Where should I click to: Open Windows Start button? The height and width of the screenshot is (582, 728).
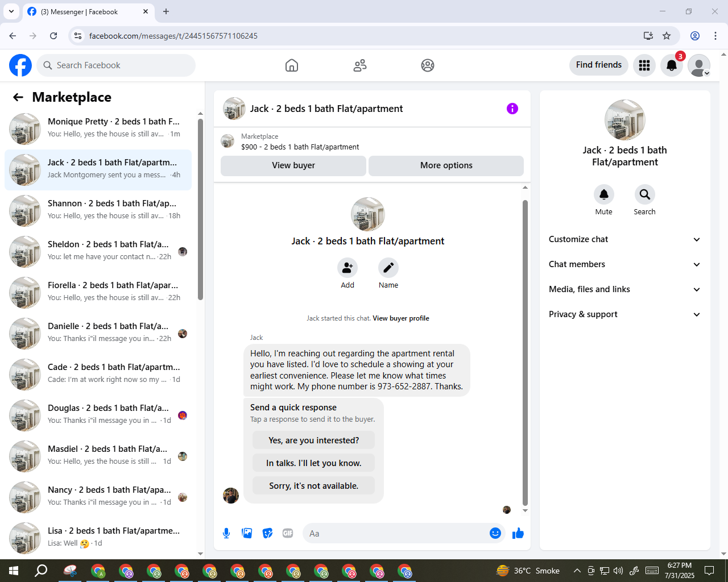coord(14,571)
